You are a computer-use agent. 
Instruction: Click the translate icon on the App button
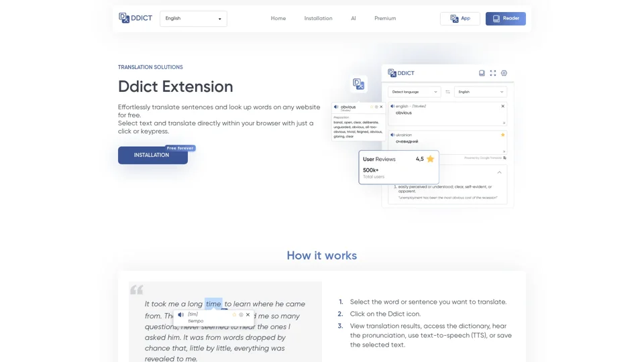pos(454,19)
